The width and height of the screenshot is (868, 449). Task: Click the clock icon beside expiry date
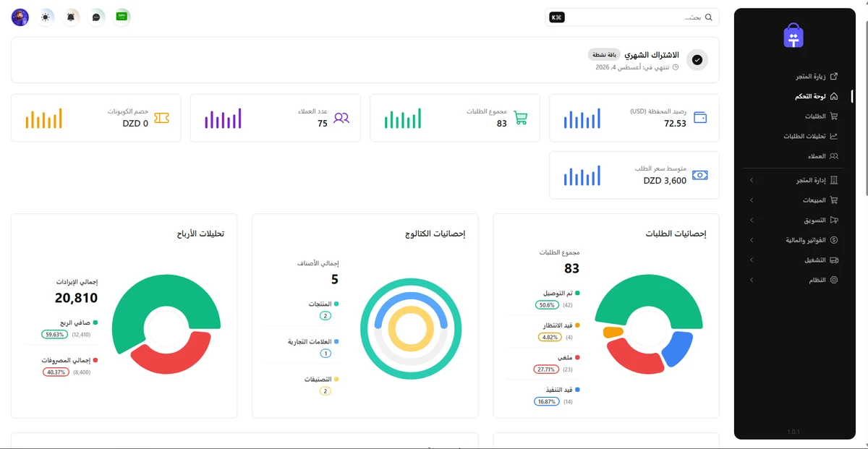pos(676,67)
